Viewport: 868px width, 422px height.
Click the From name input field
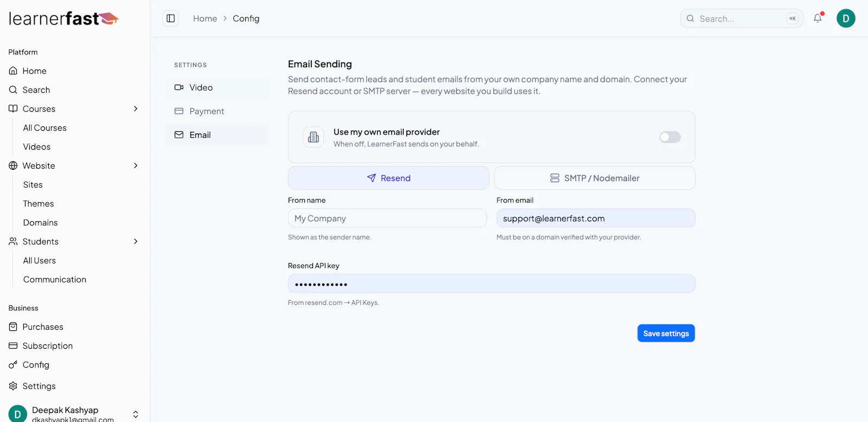387,218
